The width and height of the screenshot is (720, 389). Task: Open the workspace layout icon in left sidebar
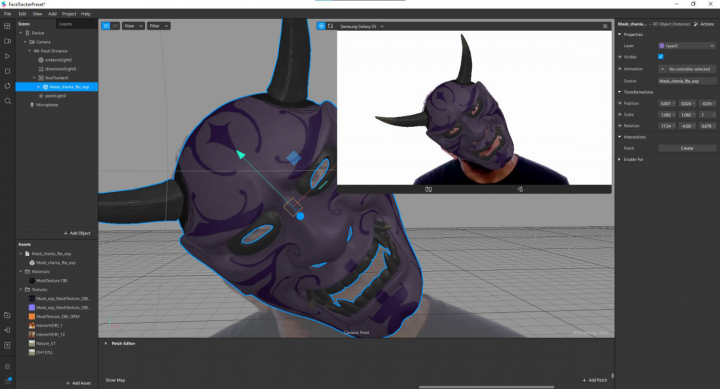coord(7,26)
